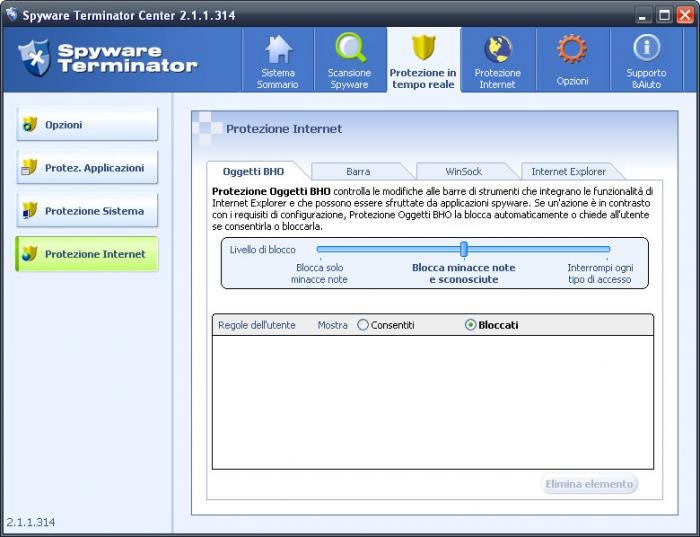The width and height of the screenshot is (700, 537).
Task: Select sidebar Protezione Internet button
Action: coord(87,254)
